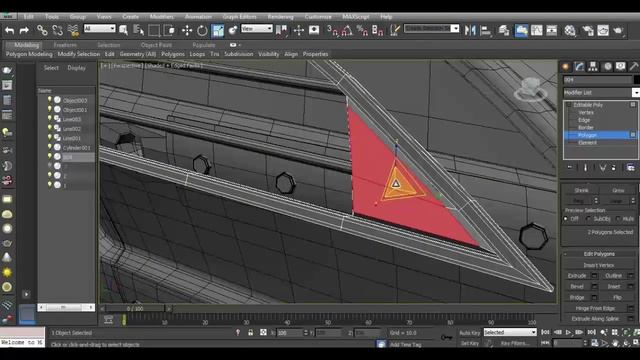Toggle visibility bulb for Cylinder001
The image size is (640, 360).
(x=50, y=147)
